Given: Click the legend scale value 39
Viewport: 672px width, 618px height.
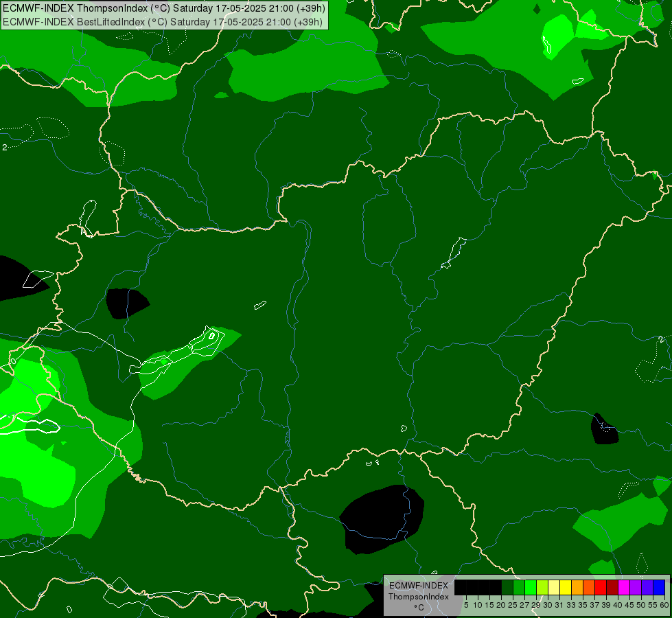Looking at the screenshot, I should point(606,605).
